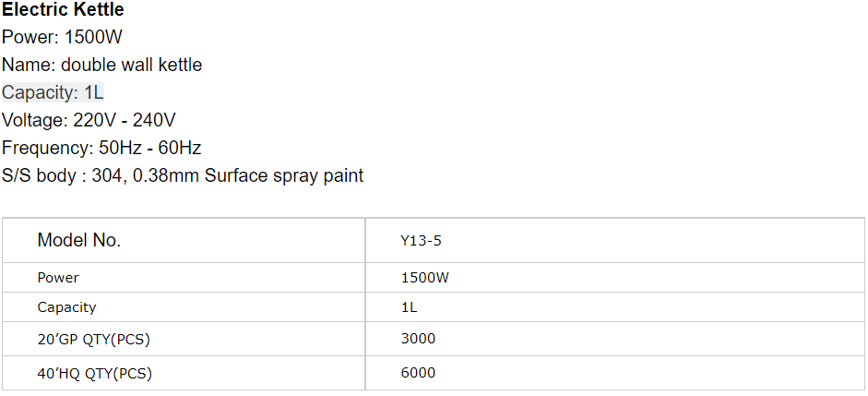
Task: Click the Capacity label table cell
Action: 184,306
